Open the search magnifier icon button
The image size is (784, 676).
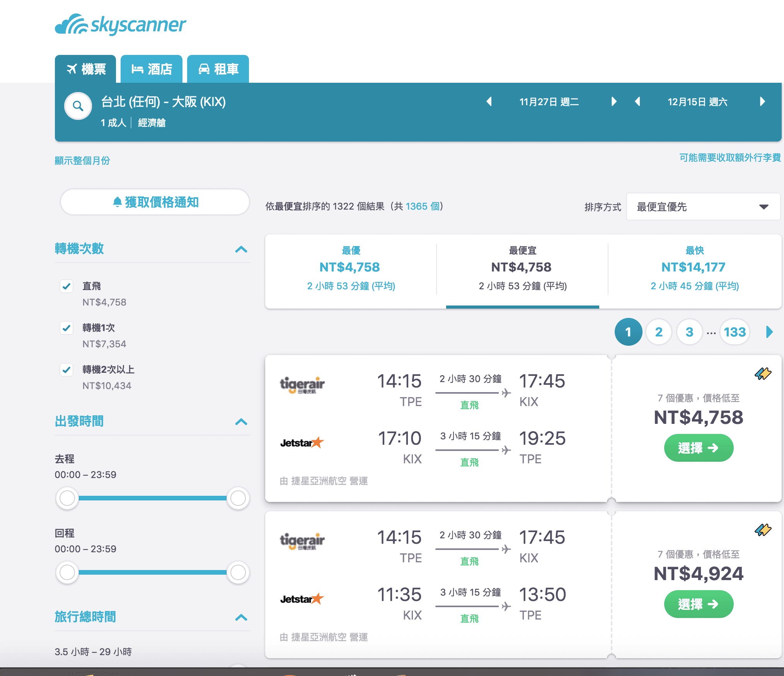click(78, 106)
